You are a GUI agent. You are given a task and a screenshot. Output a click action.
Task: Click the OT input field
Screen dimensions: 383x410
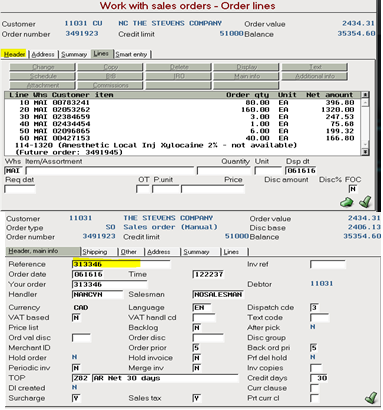pyautogui.click(x=143, y=189)
